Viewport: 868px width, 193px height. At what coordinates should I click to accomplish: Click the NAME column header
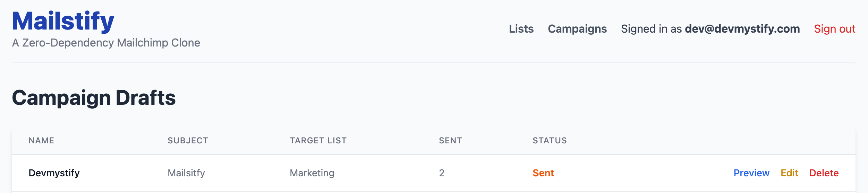[41, 141]
